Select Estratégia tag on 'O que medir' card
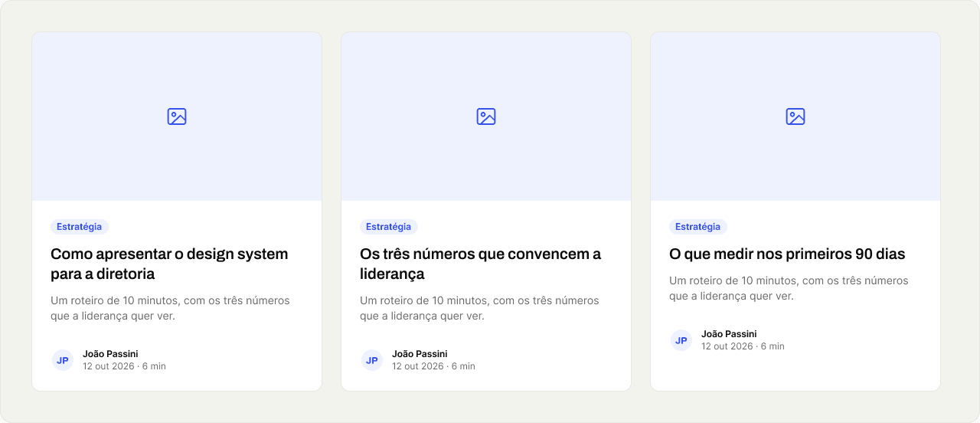The width and height of the screenshot is (980, 423). (698, 227)
